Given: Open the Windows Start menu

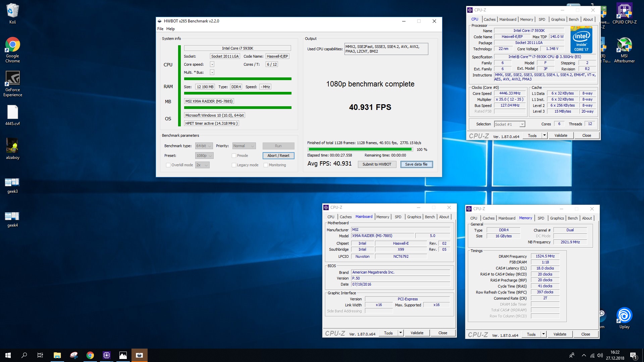Looking at the screenshot, I should 8,355.
